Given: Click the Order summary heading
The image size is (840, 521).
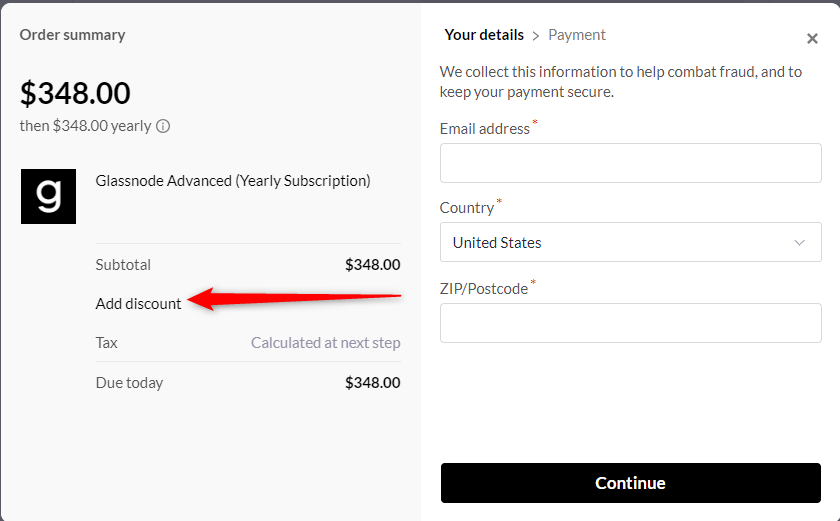Looking at the screenshot, I should pyautogui.click(x=72, y=35).
